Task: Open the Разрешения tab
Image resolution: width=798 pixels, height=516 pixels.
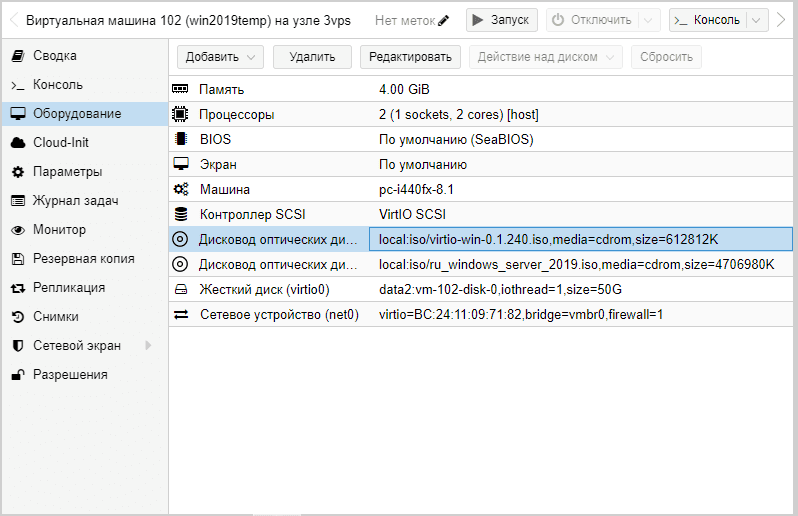Action: (x=84, y=375)
